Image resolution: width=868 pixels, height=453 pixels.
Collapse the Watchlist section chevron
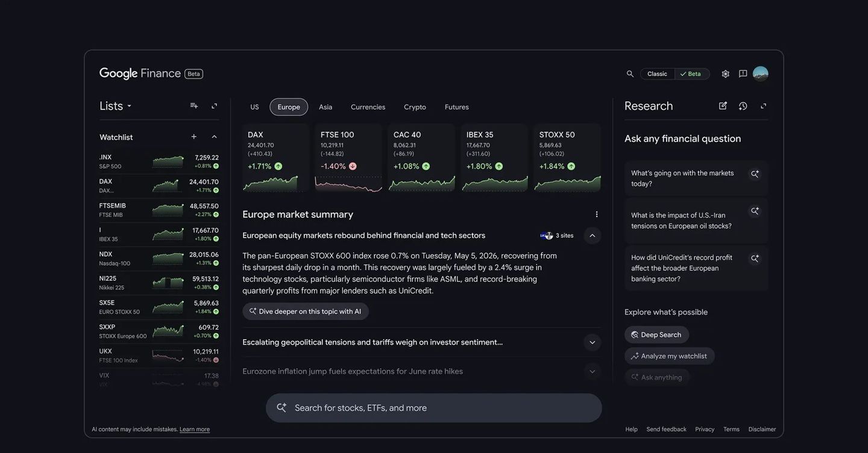coord(214,137)
